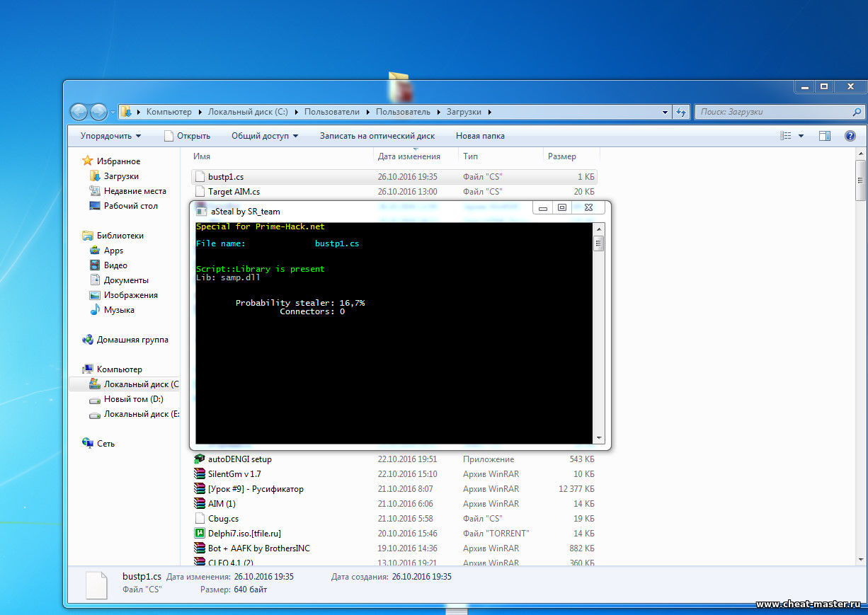The height and width of the screenshot is (615, 868).
Task: Click Записать на оптический диск
Action: 377,136
